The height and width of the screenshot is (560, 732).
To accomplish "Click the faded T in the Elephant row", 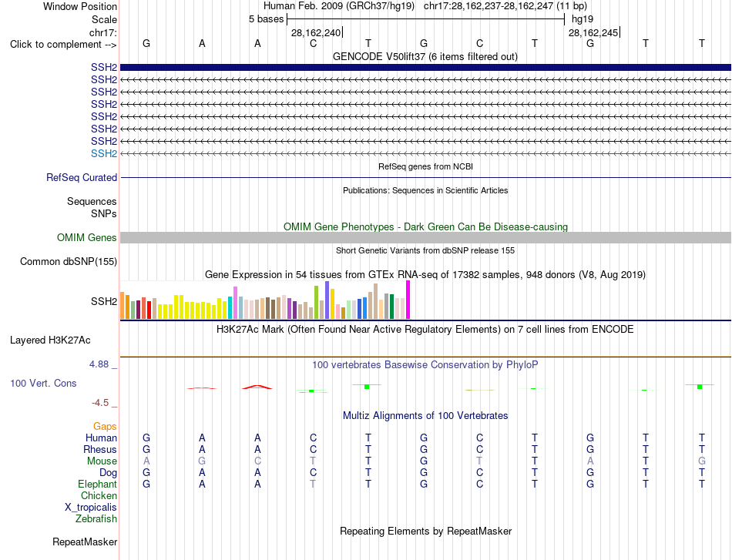I will [313, 484].
